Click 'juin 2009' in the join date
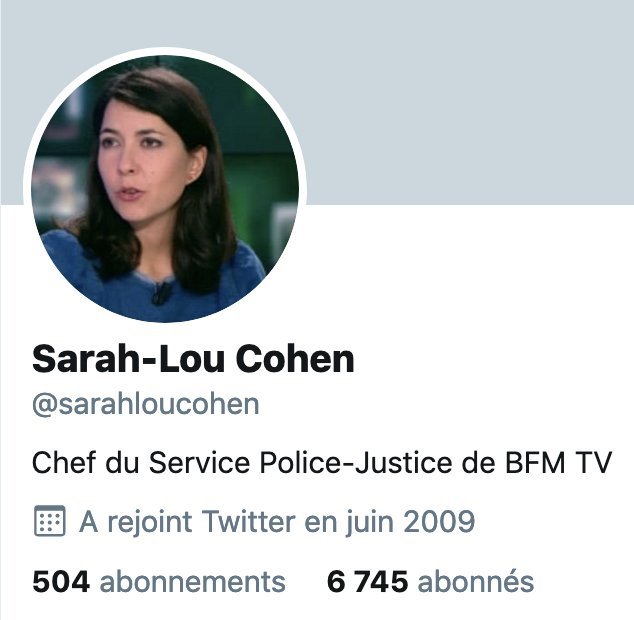634x620 pixels. click(x=410, y=522)
